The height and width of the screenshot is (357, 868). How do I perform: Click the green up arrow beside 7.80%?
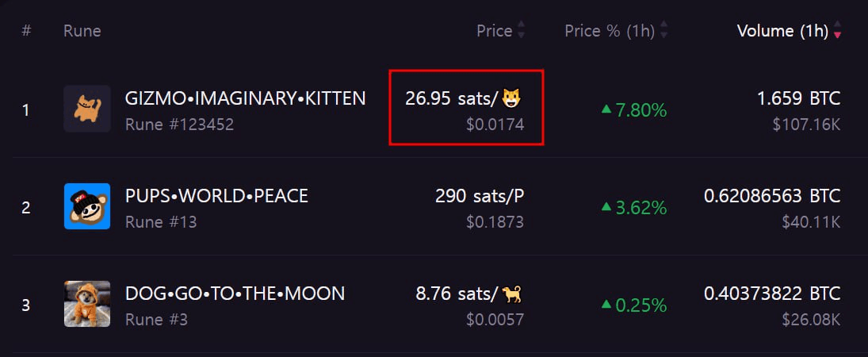(606, 109)
